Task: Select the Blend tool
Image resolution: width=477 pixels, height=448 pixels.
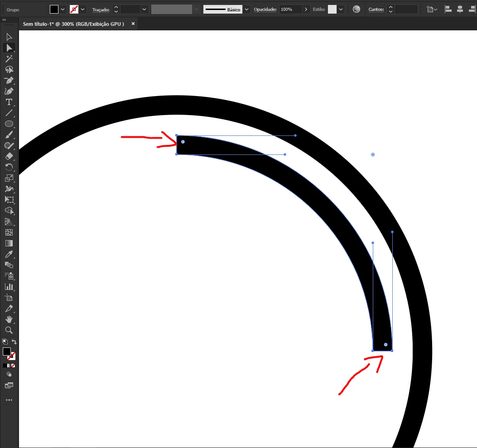Action: (x=9, y=265)
